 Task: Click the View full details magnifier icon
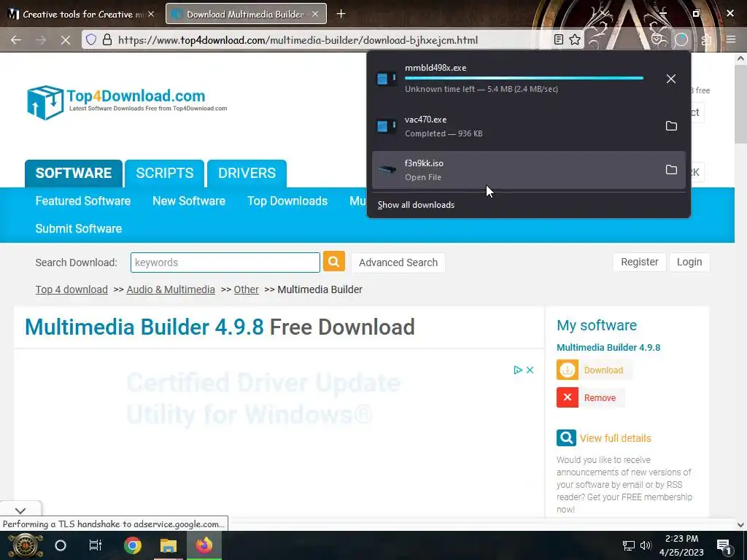point(566,437)
